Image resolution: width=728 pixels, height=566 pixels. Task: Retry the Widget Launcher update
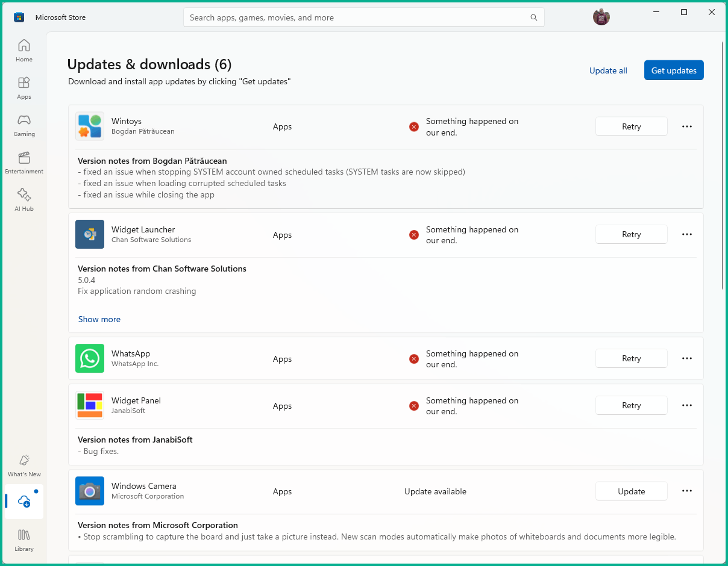[632, 234]
